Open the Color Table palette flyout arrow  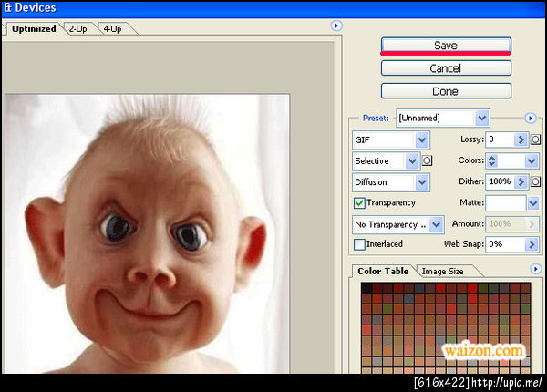click(x=535, y=269)
